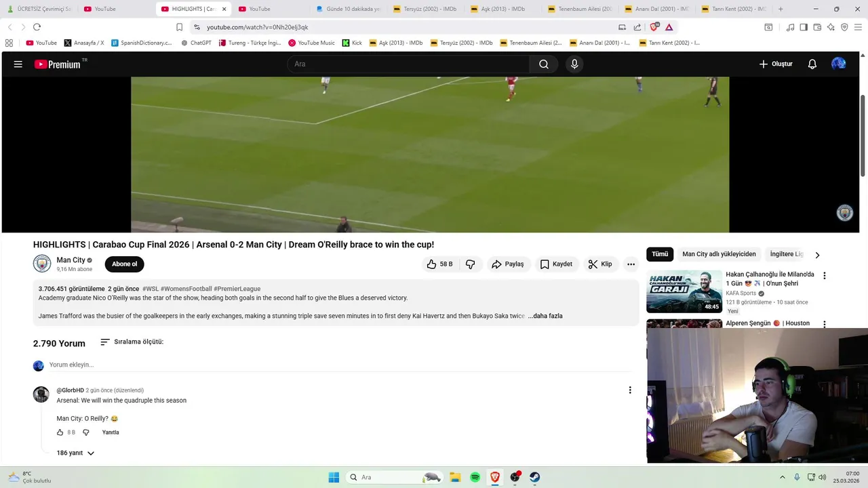
Task: Click the Paylaş share button
Action: (x=508, y=264)
